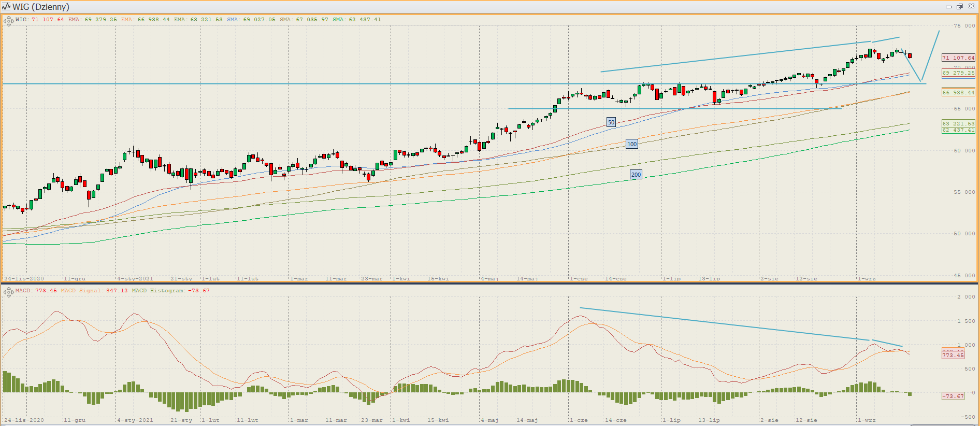Screen dimensions: 980x426
Task: Click the MACD 773.45 value tag on axis
Action: 953,356
